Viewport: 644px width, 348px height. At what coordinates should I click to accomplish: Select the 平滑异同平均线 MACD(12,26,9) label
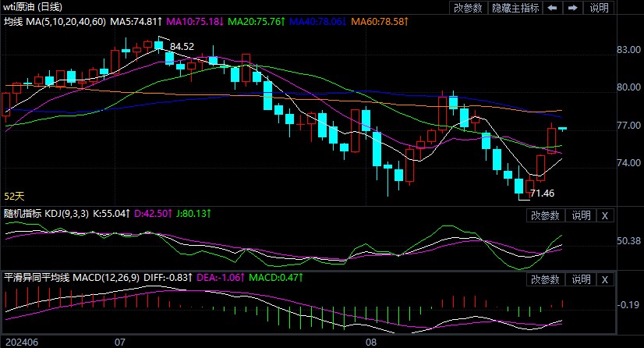[72, 278]
